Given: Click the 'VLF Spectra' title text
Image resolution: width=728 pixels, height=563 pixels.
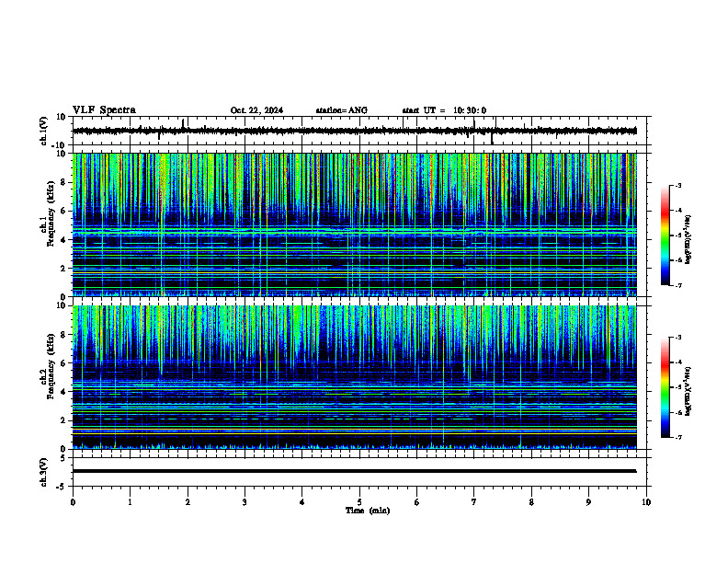Looking at the screenshot, I should pyautogui.click(x=104, y=110).
